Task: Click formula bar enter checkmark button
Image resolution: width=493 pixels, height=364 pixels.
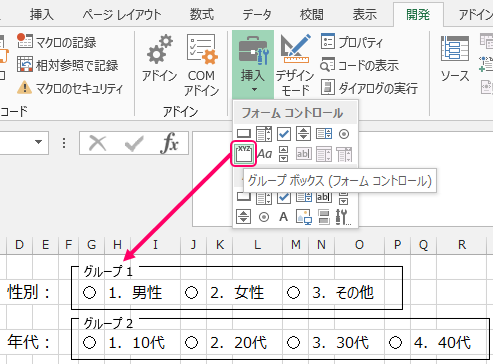Action: click(x=134, y=143)
